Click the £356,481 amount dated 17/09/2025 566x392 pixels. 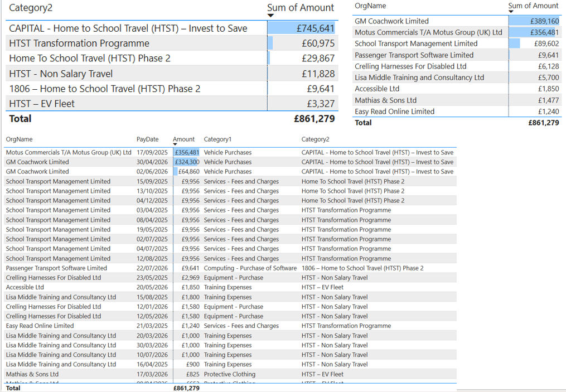[187, 152]
